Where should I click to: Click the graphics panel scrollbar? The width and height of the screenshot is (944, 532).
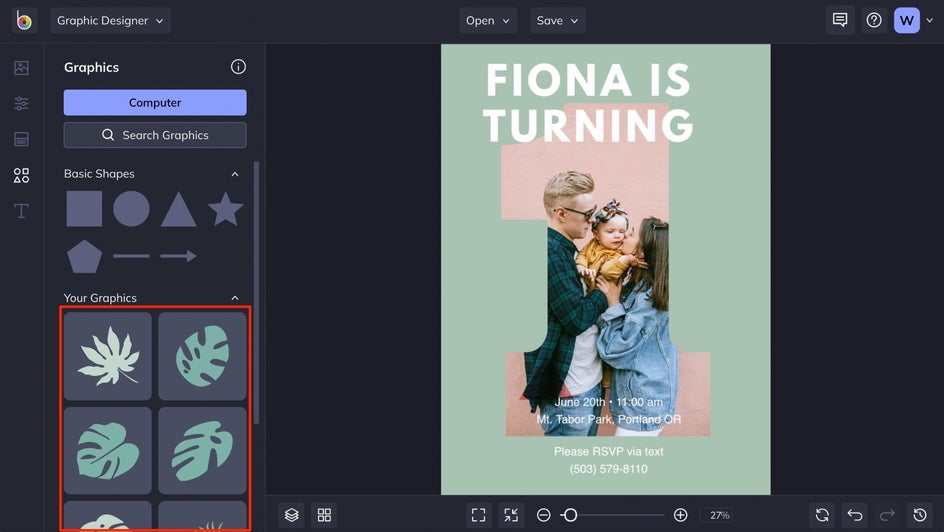[x=256, y=292]
